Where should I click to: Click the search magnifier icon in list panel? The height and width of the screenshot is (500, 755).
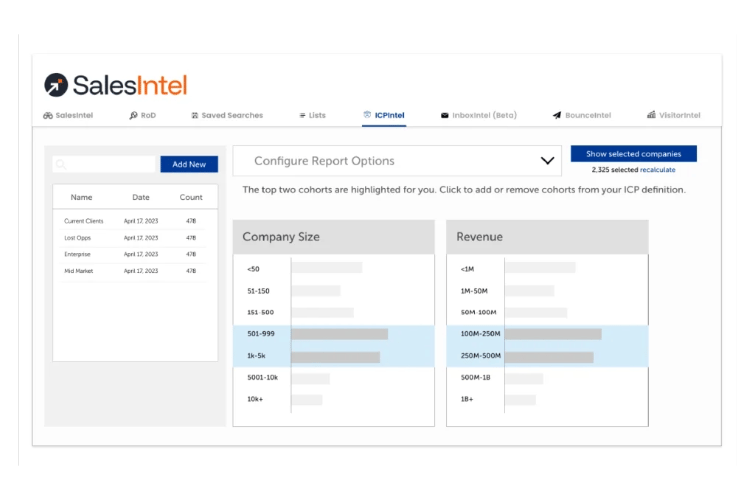point(61,165)
